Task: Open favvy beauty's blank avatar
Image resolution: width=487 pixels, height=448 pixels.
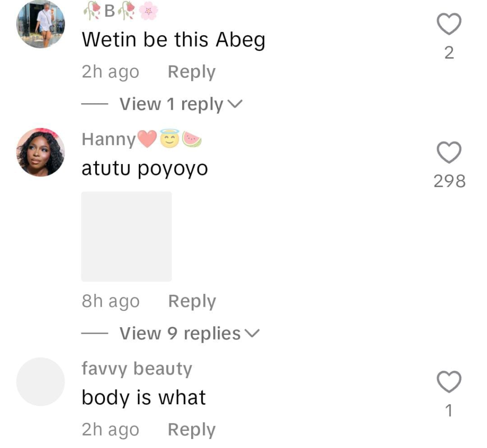Action: pos(41,381)
